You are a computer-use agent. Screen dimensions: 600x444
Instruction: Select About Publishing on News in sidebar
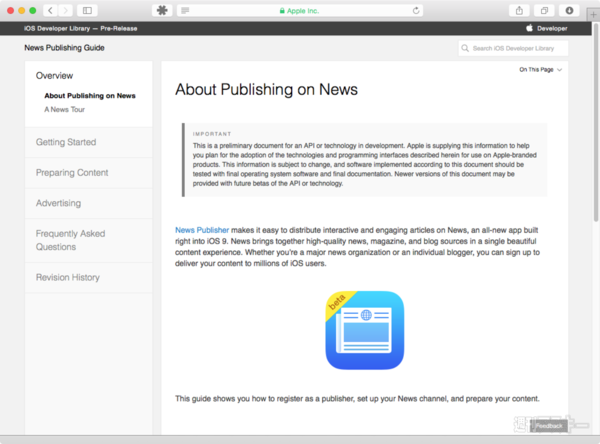90,96
